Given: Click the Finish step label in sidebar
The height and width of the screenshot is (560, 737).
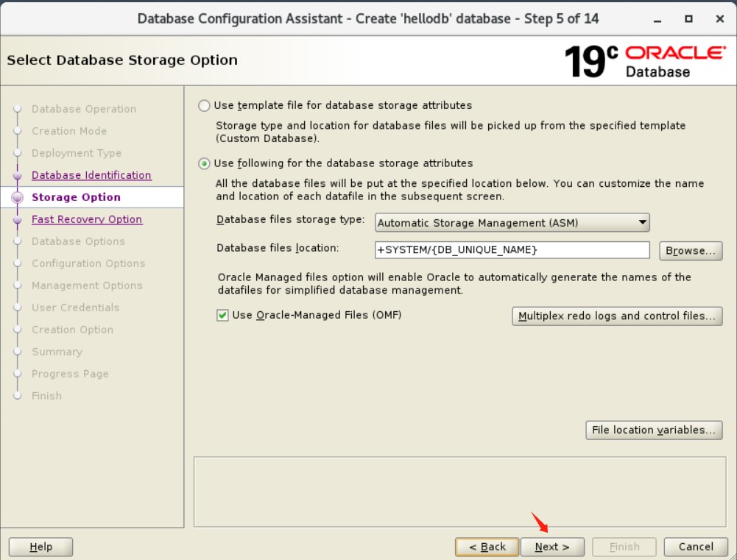Looking at the screenshot, I should [46, 396].
